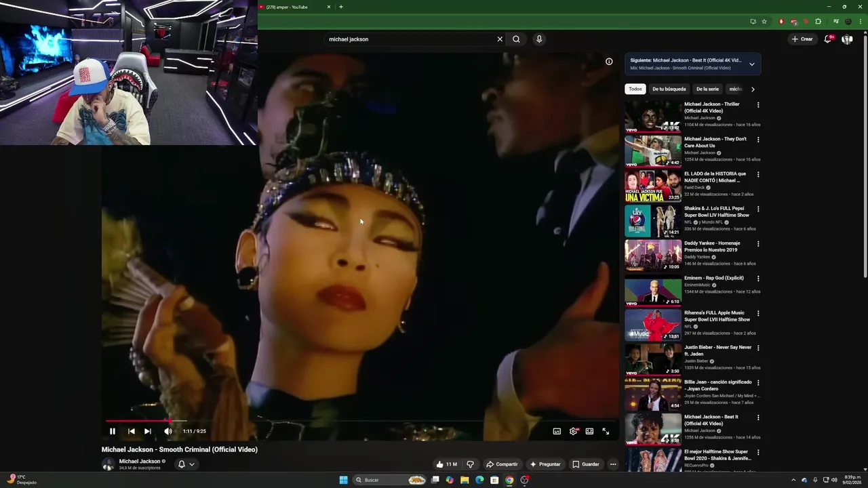Viewport: 868px width, 488px height.
Task: Click the taskbar Buscar search box
Action: click(391, 480)
